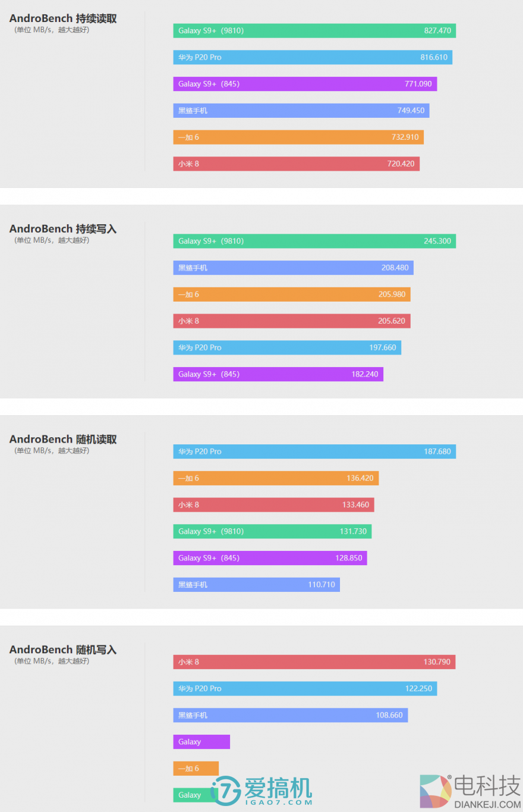This screenshot has width=523, height=812.
Task: Click the 华为 P20 Pro 187.680 bar
Action: (x=314, y=452)
